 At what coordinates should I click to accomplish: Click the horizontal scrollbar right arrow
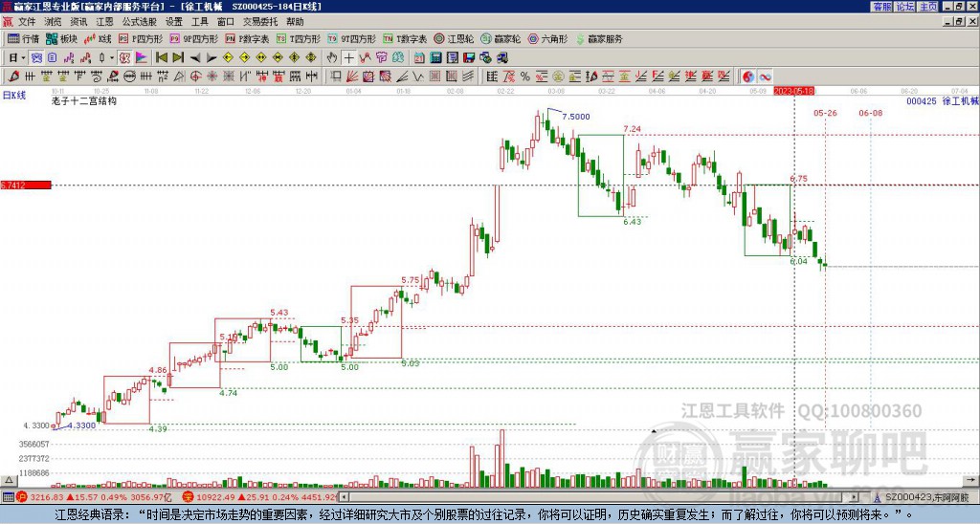pyautogui.click(x=854, y=497)
